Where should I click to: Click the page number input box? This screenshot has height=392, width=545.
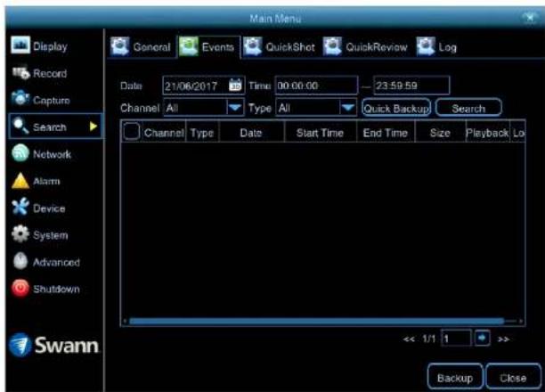tap(456, 338)
